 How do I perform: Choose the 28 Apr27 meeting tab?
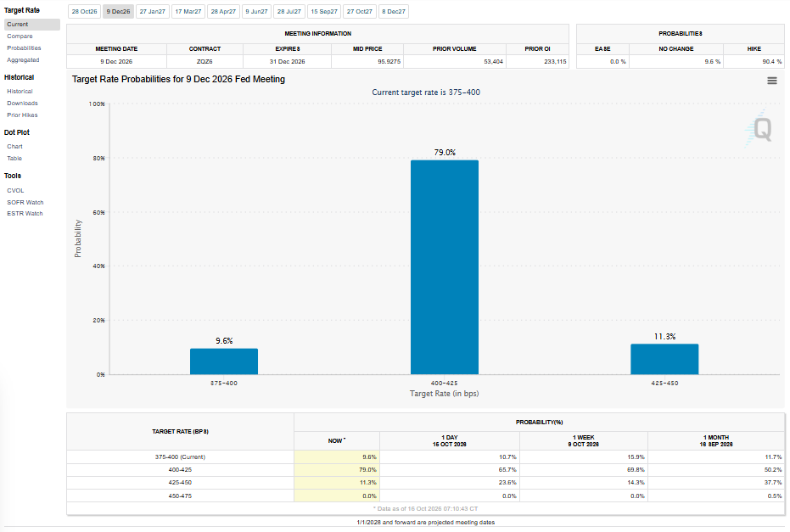point(224,12)
